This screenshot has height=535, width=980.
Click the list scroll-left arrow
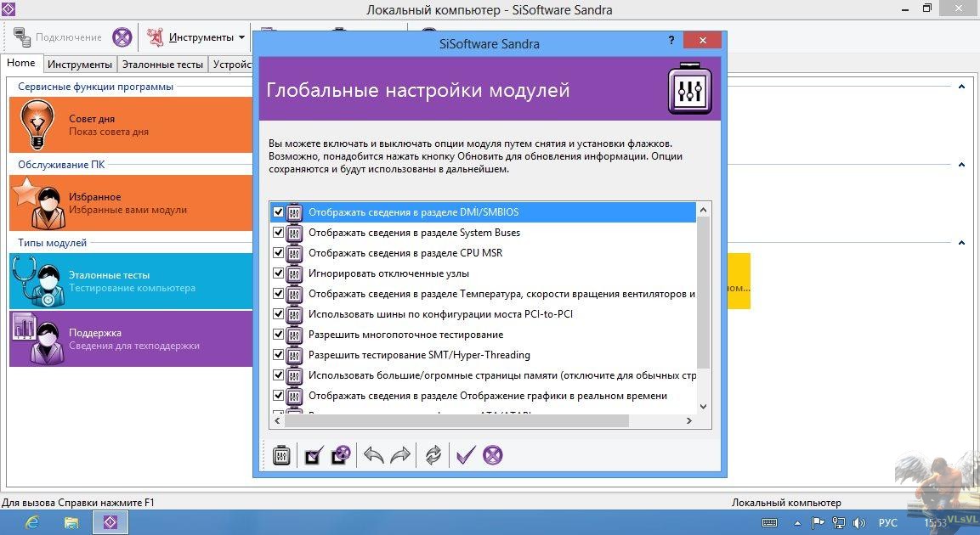tap(277, 421)
